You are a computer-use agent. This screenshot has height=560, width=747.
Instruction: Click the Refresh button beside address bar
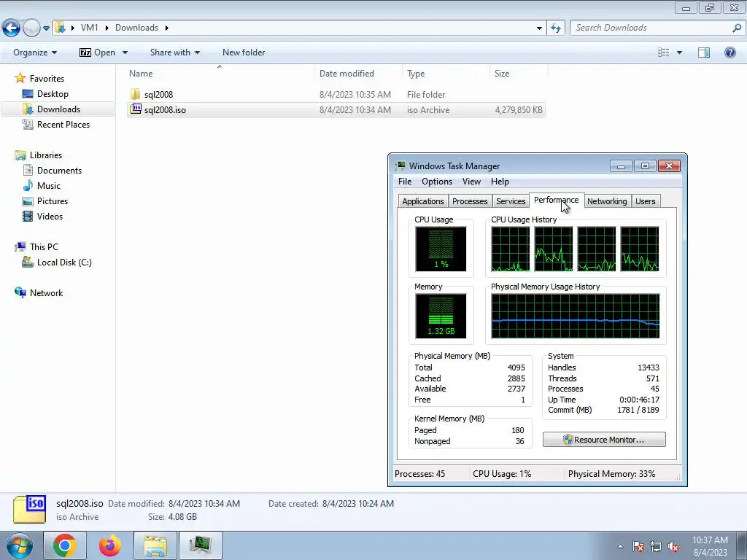[555, 28]
